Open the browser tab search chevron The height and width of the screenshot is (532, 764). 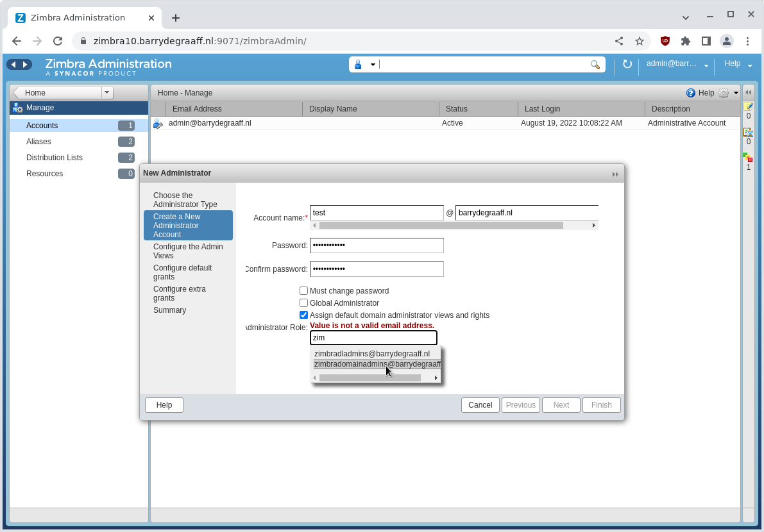pyautogui.click(x=686, y=17)
